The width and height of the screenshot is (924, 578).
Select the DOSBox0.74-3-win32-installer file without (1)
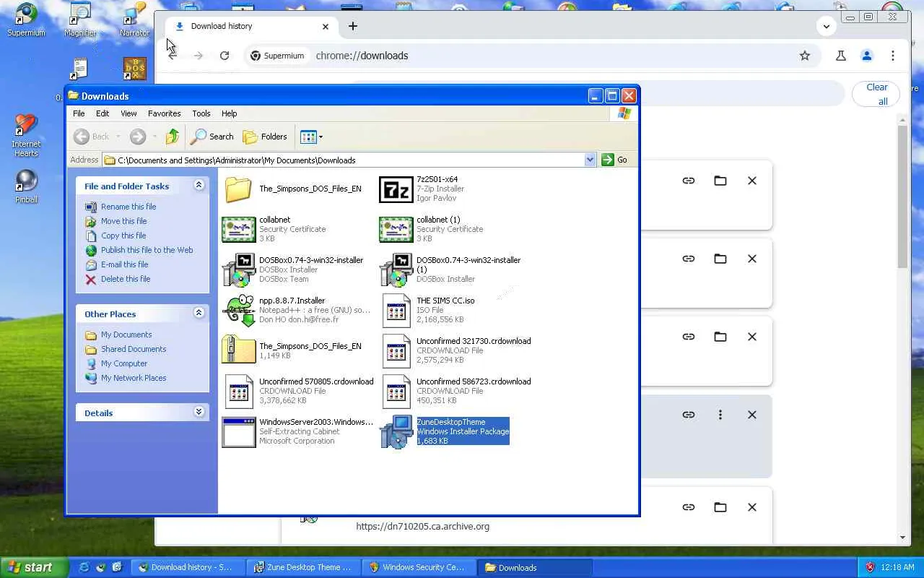click(239, 270)
